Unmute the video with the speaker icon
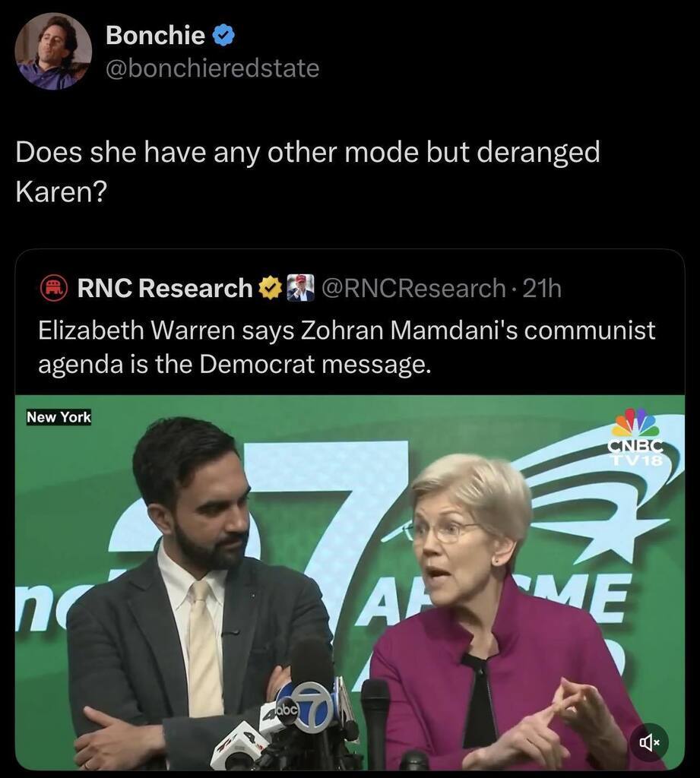The height and width of the screenshot is (778, 700). pos(648,741)
